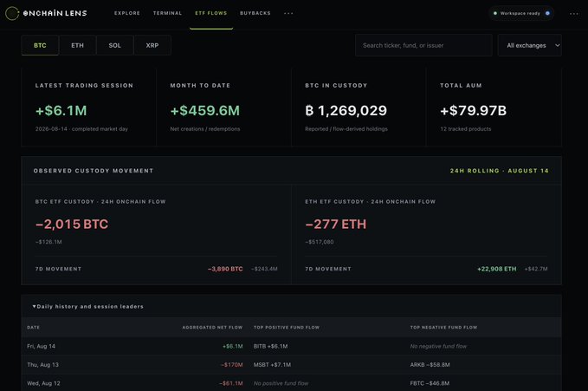
Task: Click the Latest Trading Session +$6.1M value
Action: 61,110
